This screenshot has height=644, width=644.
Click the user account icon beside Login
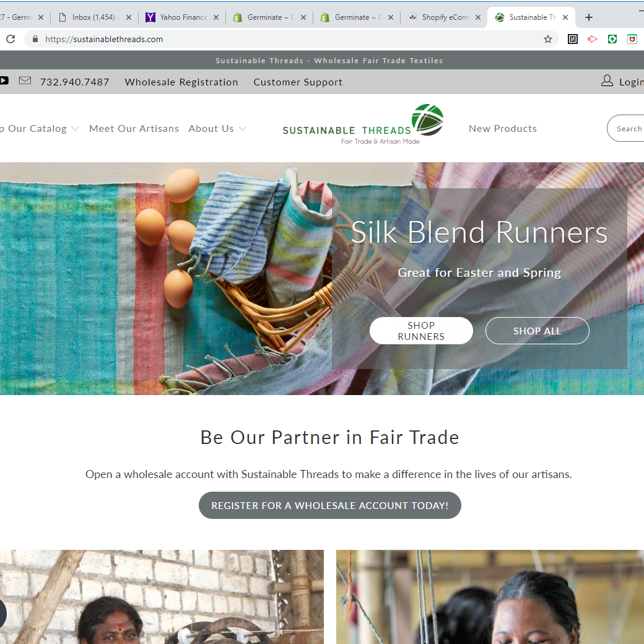click(607, 80)
